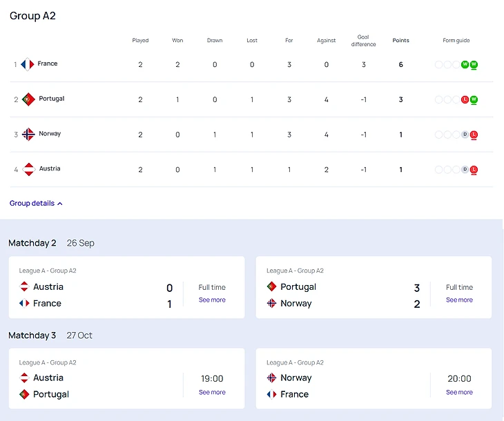Click Portugal's red loss form badge
This screenshot has width=504, height=421.
465,100
